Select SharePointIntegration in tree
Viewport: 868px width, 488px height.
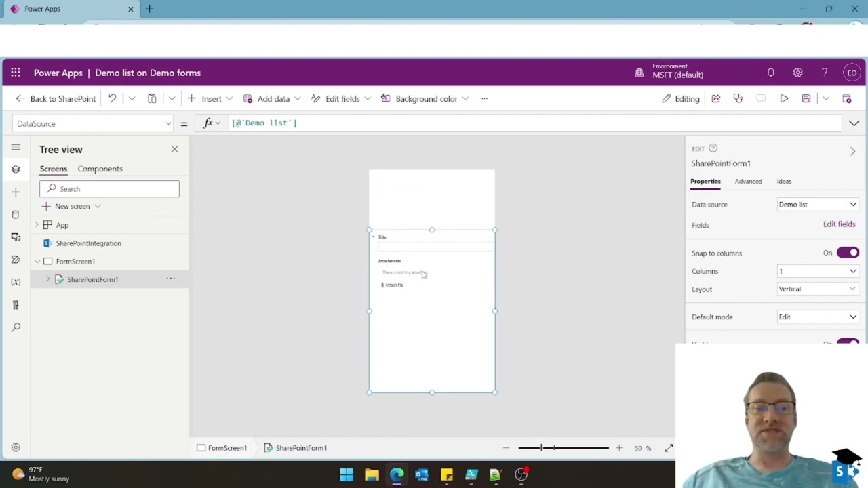88,243
